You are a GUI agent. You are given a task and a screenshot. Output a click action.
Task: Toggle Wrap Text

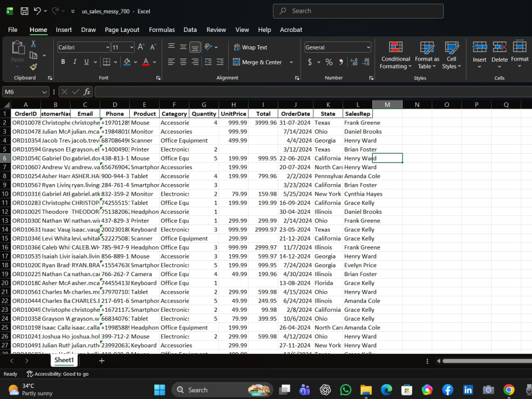(x=251, y=47)
